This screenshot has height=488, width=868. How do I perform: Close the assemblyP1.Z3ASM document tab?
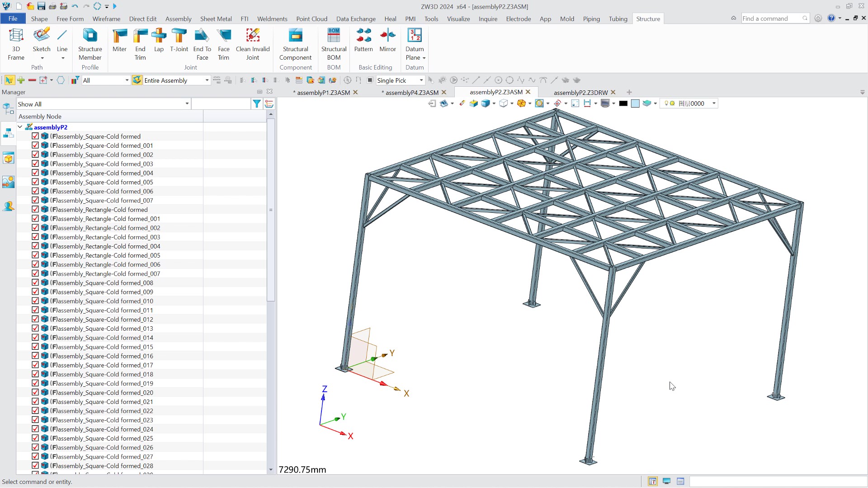[x=356, y=92]
